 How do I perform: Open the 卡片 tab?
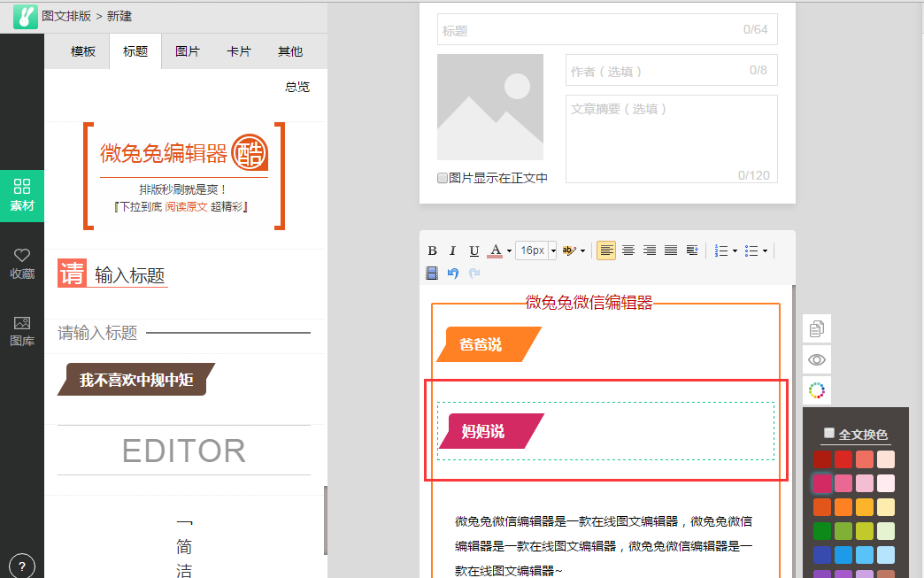pos(238,51)
